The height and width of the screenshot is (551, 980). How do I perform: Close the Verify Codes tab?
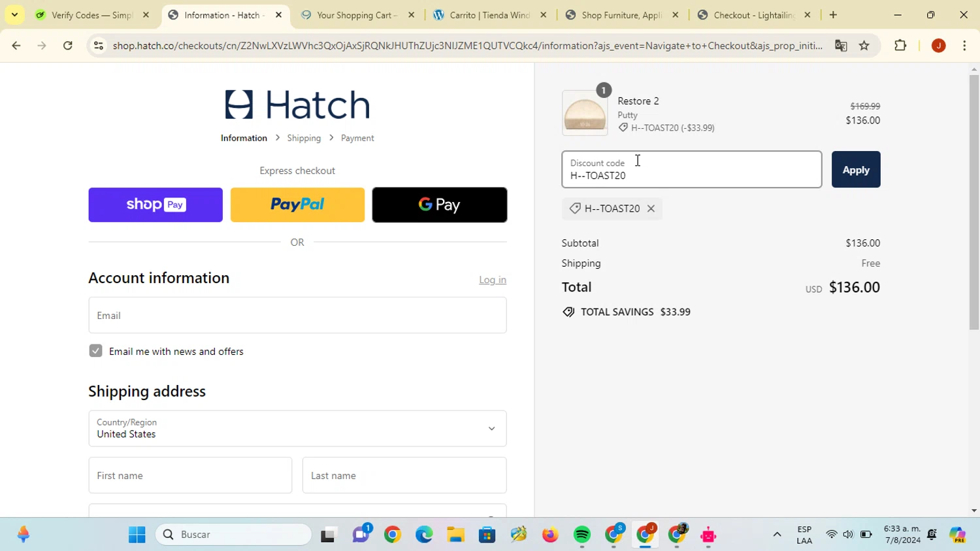[146, 15]
